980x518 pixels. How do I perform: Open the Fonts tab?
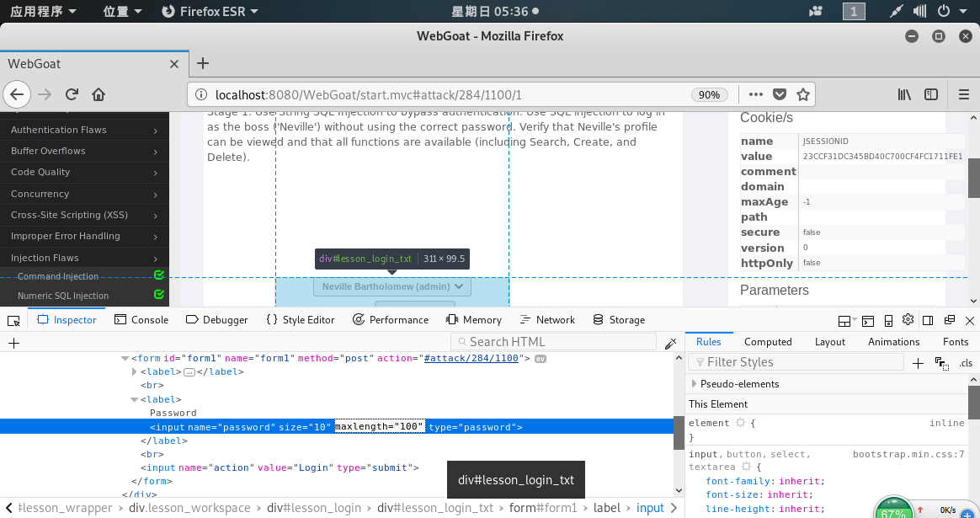pos(955,342)
